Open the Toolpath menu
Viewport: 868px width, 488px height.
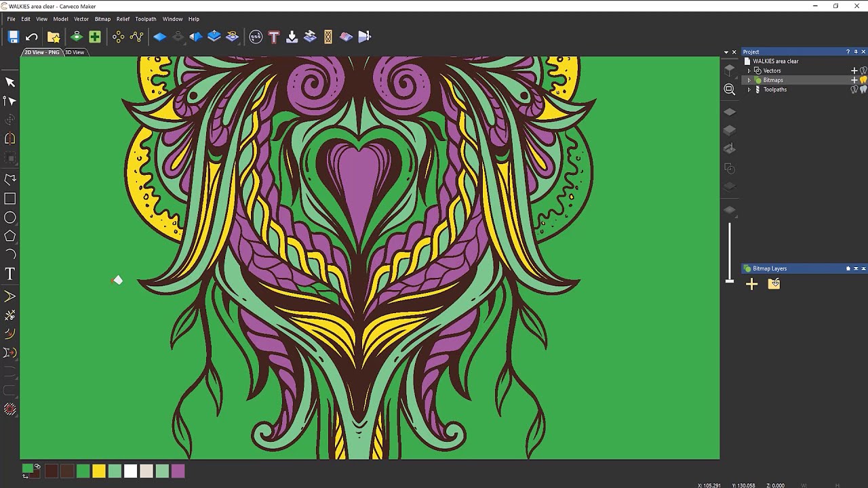[x=146, y=19]
